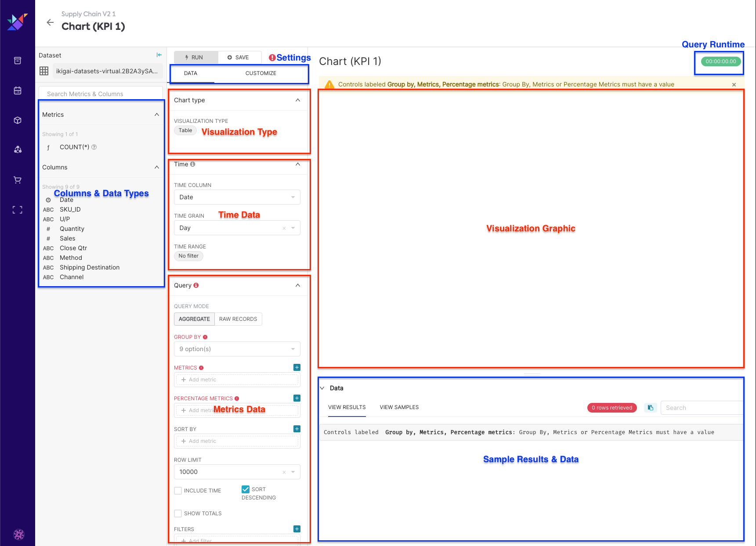
Task: Click the Search Metrics & Columns field
Action: 101,94
